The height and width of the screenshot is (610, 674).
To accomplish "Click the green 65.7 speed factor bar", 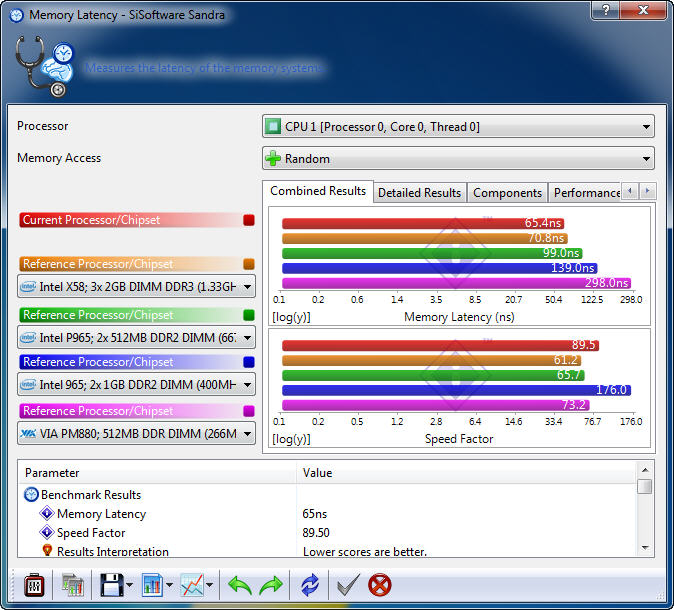I will click(433, 375).
